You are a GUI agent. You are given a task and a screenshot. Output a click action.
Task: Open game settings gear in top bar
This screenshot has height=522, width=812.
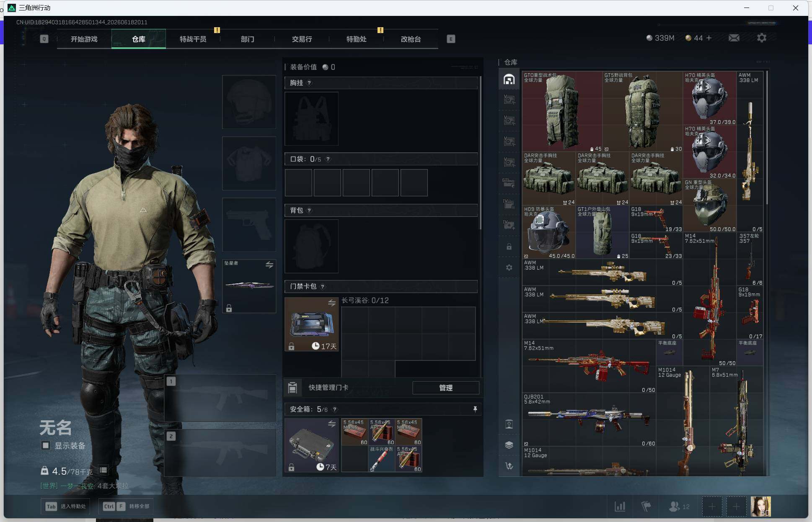coord(762,38)
